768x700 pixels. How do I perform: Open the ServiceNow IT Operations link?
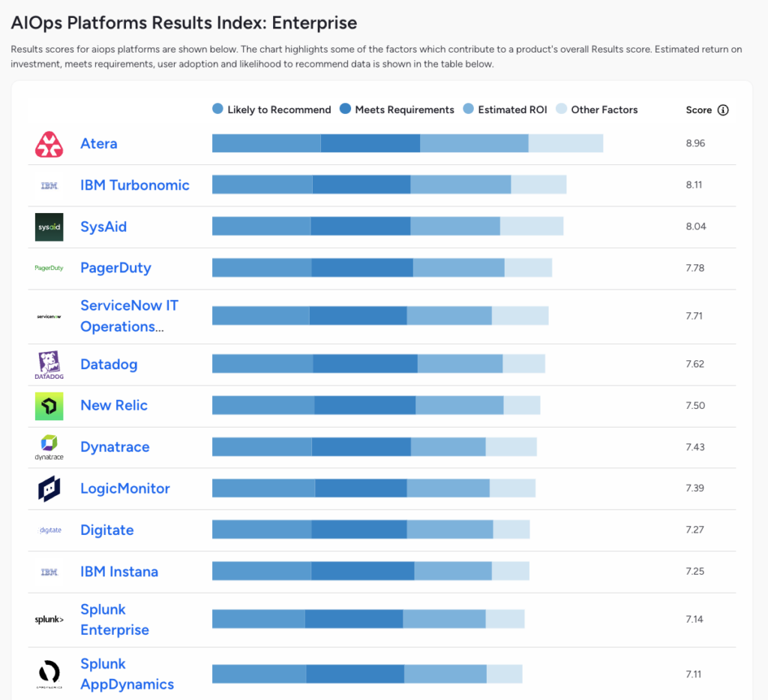tap(129, 316)
